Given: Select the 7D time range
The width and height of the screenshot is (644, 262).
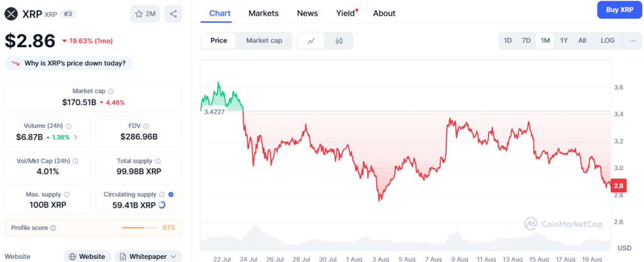Looking at the screenshot, I should (526, 41).
